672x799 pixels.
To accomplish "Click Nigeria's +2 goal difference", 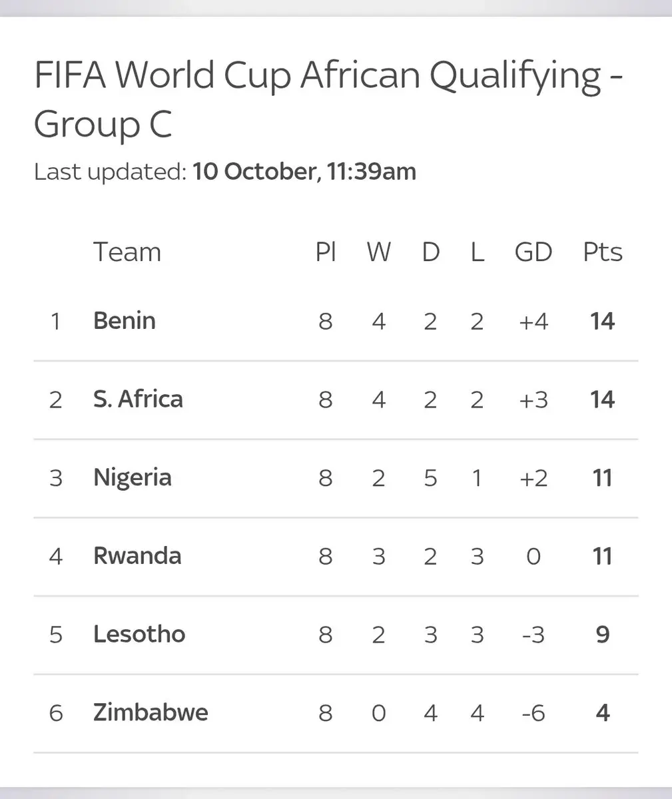I will coord(533,478).
